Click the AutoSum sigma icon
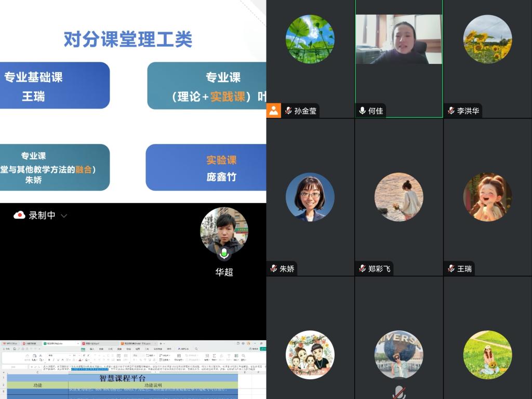The height and width of the screenshot is (399, 532). (x=214, y=355)
